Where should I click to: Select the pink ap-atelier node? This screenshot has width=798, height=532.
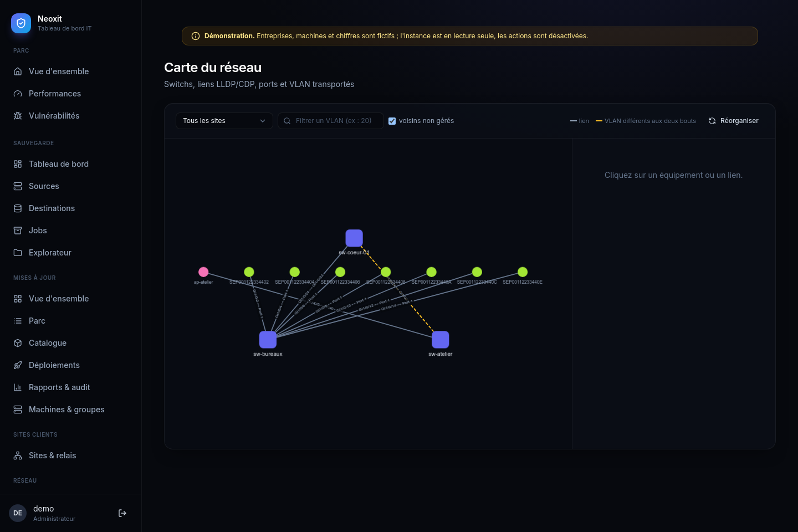click(203, 272)
